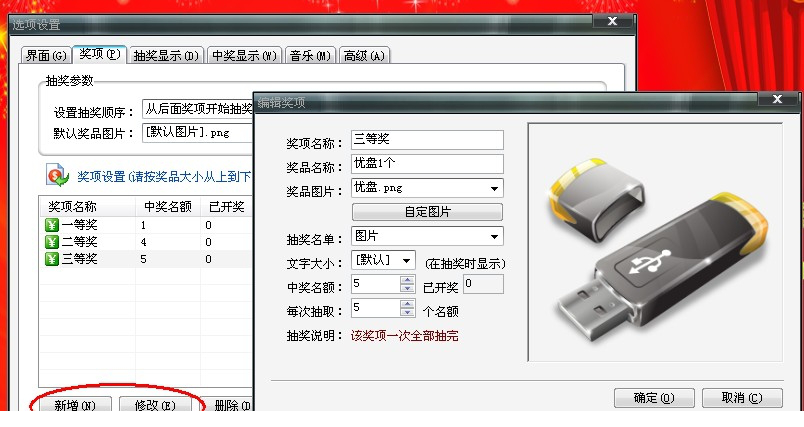Click the 自定图片 button
This screenshot has height=427, width=804.
click(427, 212)
